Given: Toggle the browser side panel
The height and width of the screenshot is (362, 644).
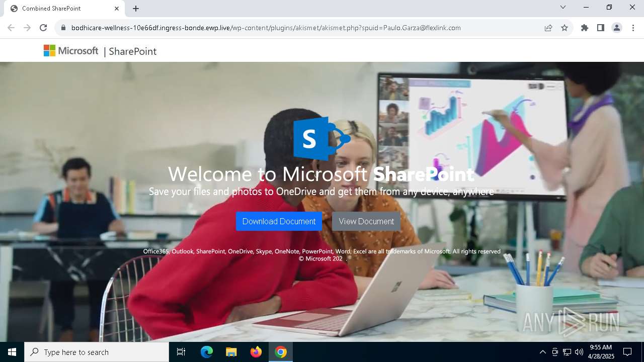Looking at the screenshot, I should pyautogui.click(x=601, y=28).
